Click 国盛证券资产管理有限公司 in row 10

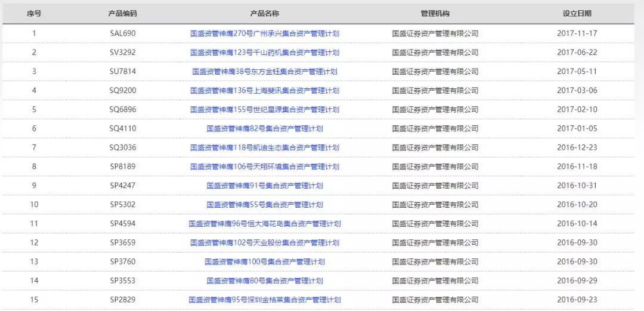435,205
